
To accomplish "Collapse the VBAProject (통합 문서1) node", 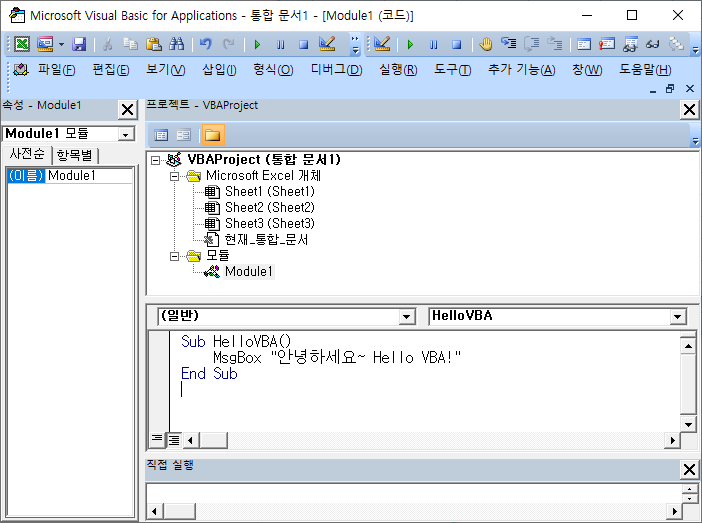I will coord(155,160).
